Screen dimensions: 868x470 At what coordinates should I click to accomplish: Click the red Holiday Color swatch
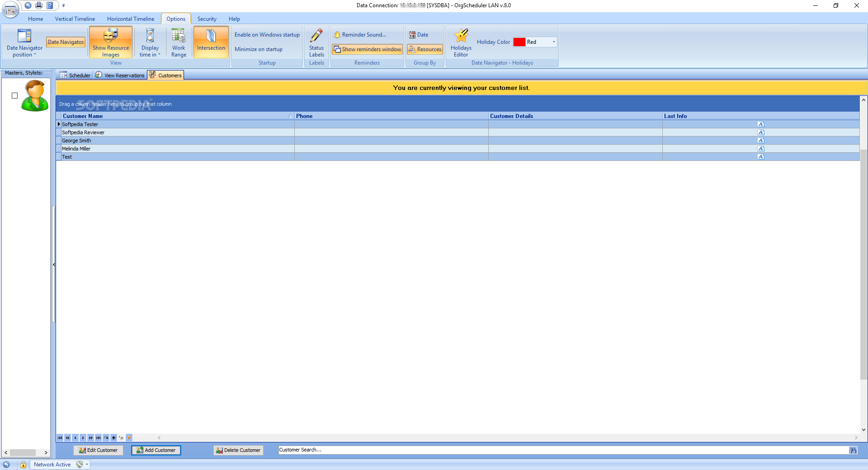tap(519, 42)
